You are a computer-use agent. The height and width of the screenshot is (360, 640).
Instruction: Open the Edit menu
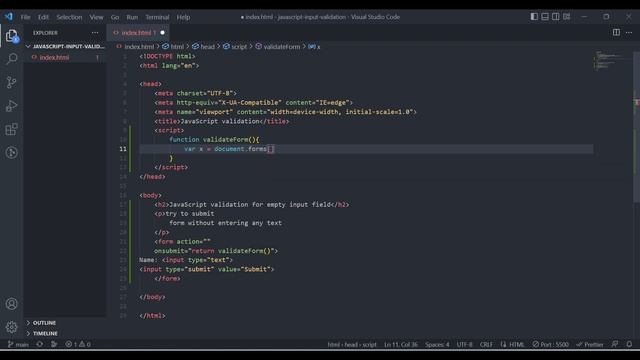[x=43, y=17]
